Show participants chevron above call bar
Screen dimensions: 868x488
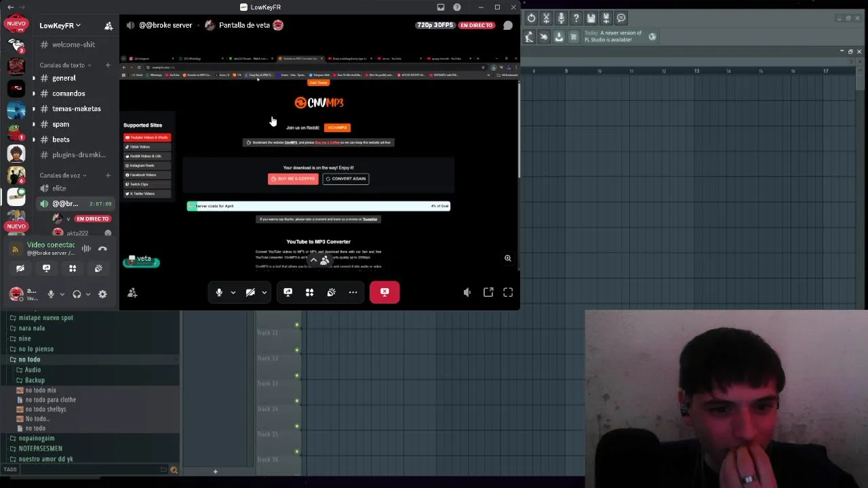pyautogui.click(x=313, y=260)
